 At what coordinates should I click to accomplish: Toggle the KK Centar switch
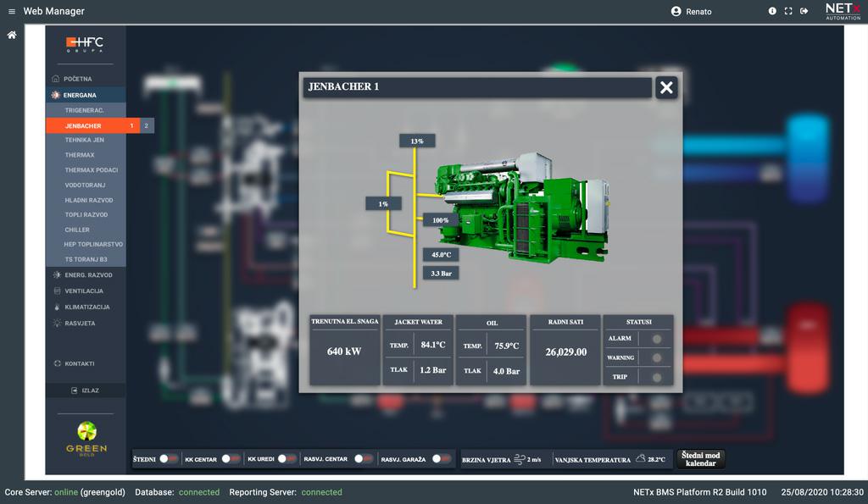(231, 459)
